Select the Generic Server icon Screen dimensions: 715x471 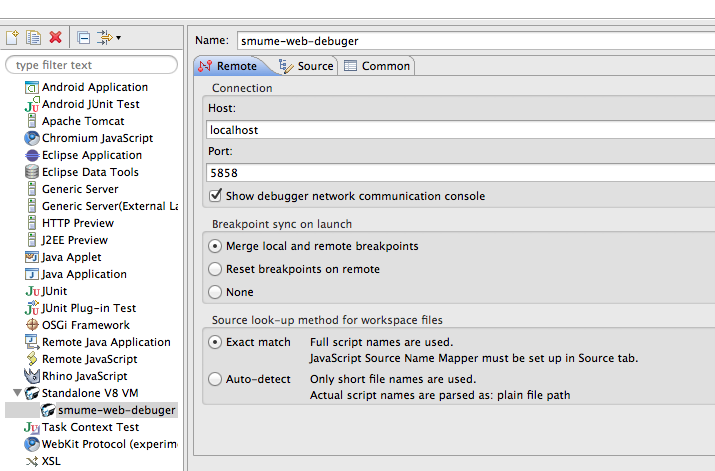coord(31,189)
